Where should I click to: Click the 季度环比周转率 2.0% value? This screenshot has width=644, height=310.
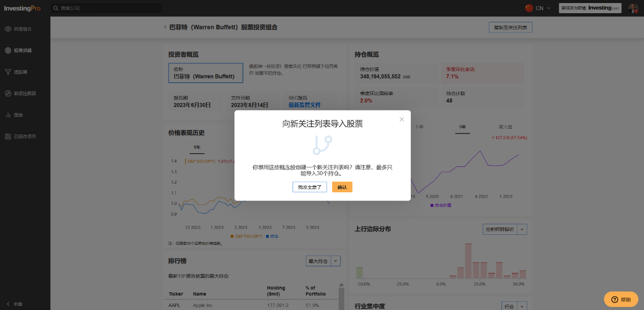(366, 100)
